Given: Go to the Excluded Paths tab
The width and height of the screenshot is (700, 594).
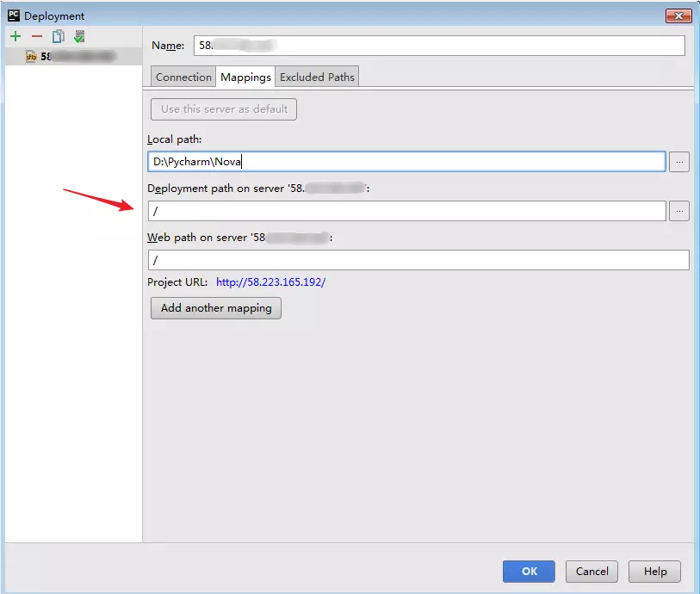Looking at the screenshot, I should coord(317,77).
